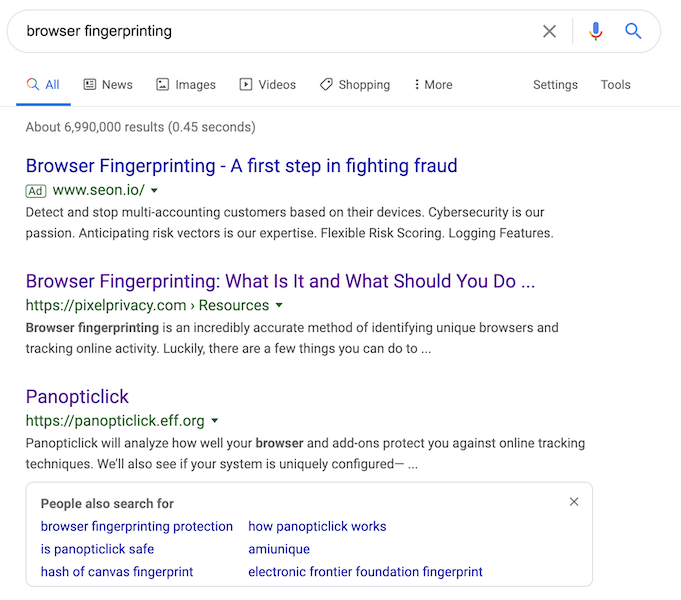Switch to the Images tab
Screen dimensions: 681x600
[186, 85]
